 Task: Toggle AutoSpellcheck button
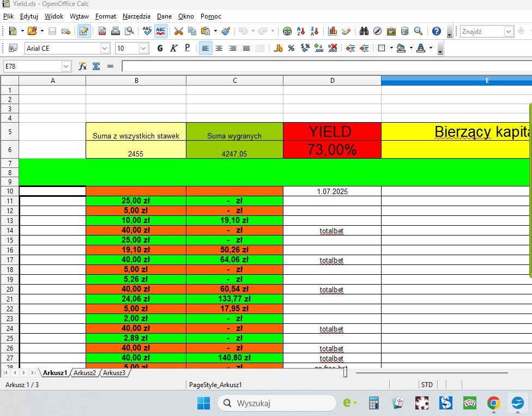point(161,31)
